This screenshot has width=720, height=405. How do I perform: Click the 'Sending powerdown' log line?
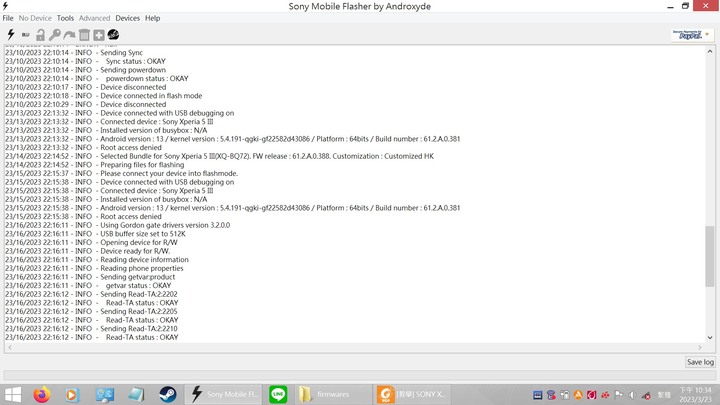click(x=85, y=70)
